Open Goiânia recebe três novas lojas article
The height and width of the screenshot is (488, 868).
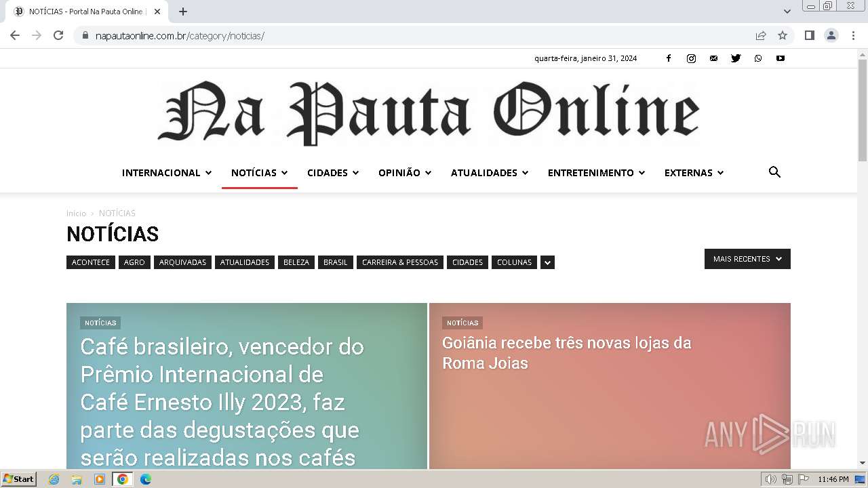(x=567, y=353)
